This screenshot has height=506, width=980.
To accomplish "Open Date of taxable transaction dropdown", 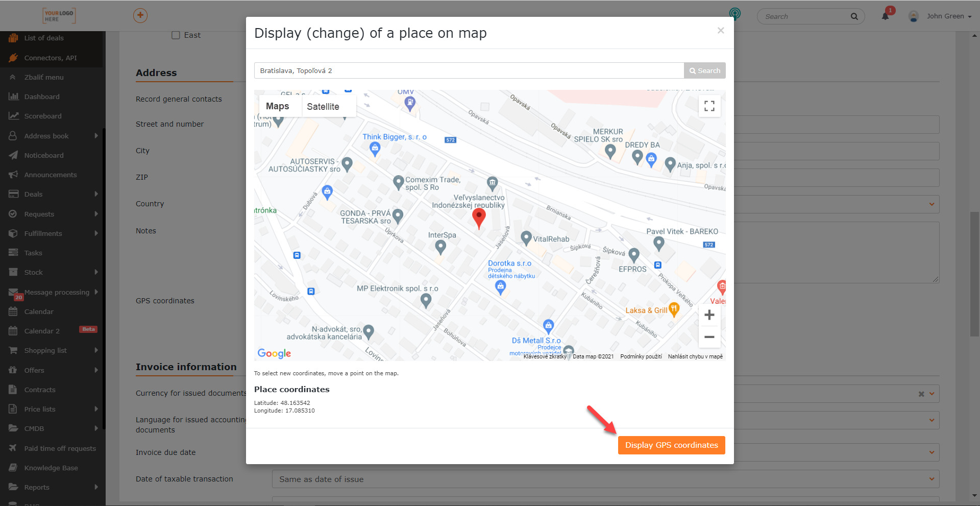I will 605,479.
